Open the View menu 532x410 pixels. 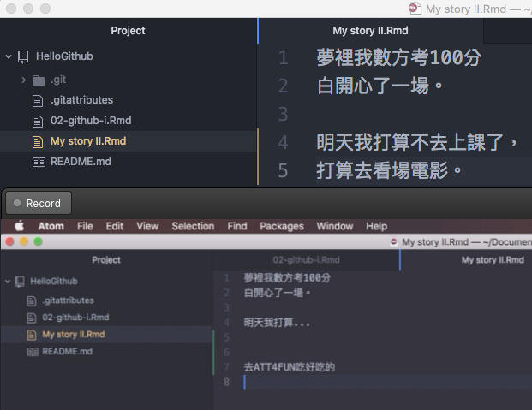coord(147,226)
